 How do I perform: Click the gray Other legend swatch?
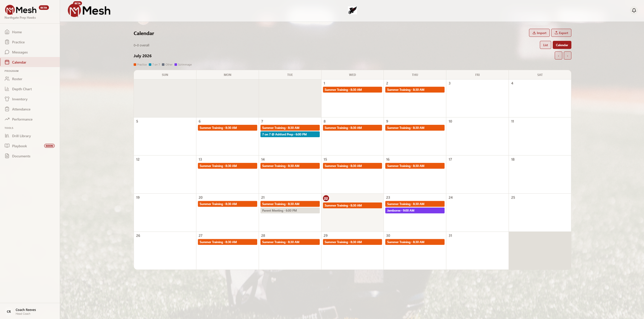163,64
